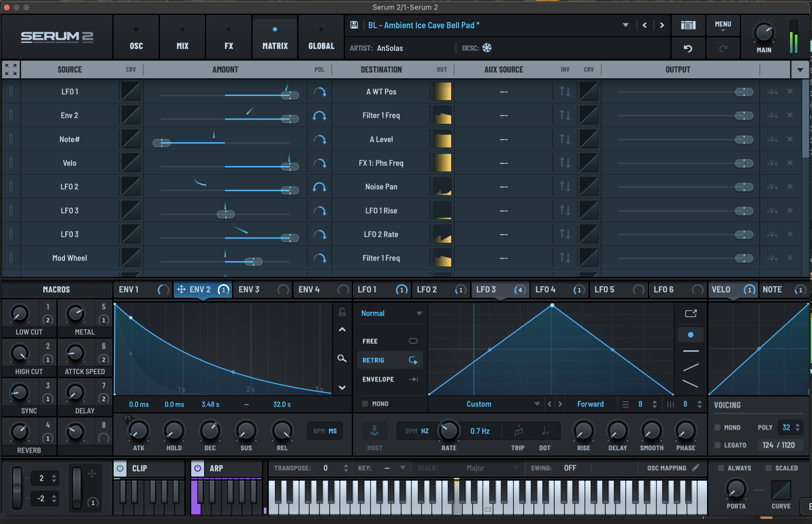Select the ENVELOPE LFO trigger mode
812x524 pixels.
click(390, 379)
